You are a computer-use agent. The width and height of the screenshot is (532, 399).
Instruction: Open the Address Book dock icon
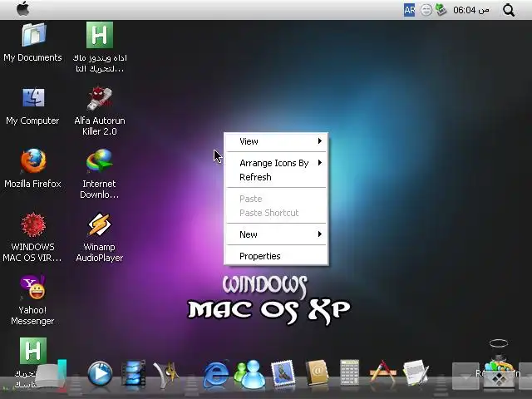(x=316, y=373)
